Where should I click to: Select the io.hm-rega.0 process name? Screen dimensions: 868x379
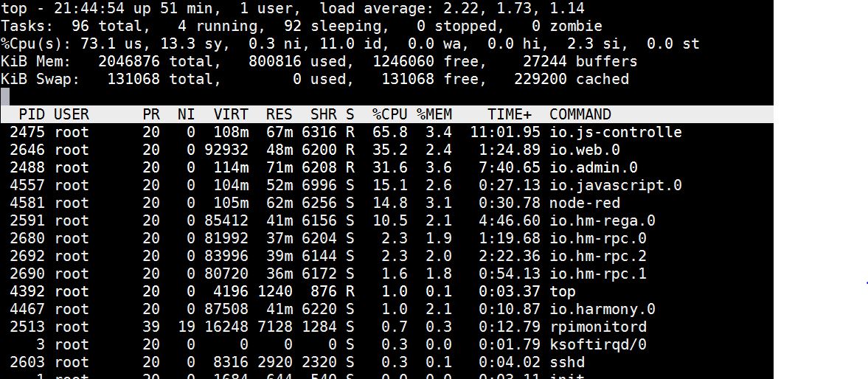tap(603, 220)
